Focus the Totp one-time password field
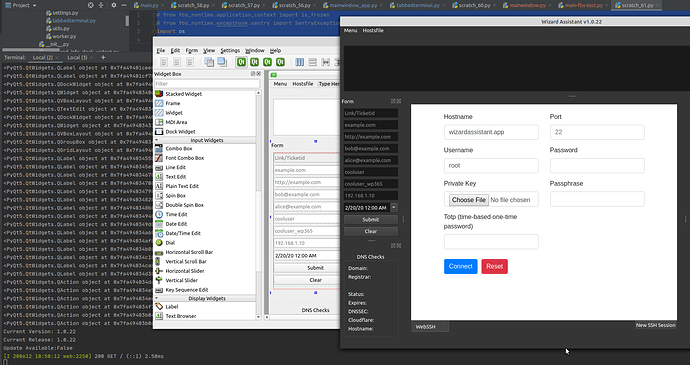This screenshot has height=365, width=690. (491, 242)
